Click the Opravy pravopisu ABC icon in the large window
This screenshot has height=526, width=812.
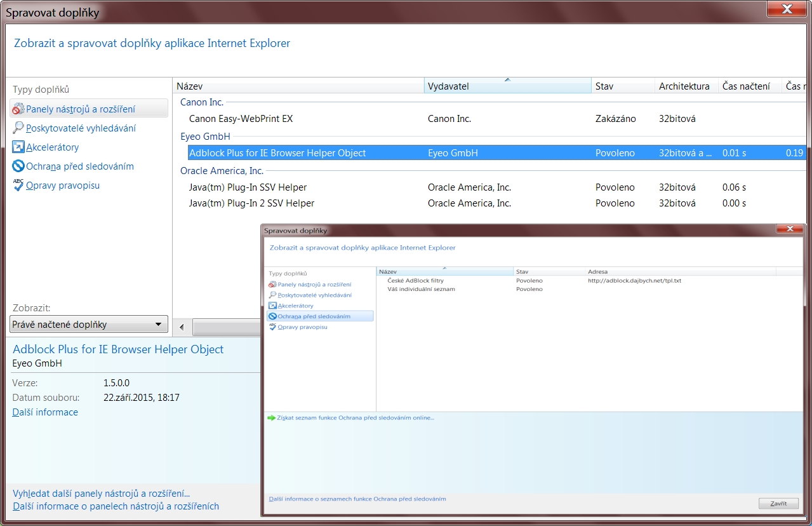(x=18, y=185)
